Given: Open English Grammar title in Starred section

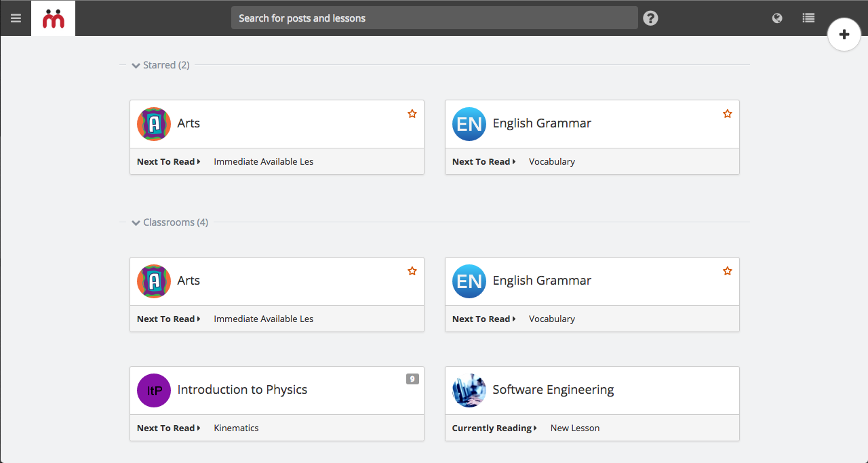Looking at the screenshot, I should coord(542,123).
